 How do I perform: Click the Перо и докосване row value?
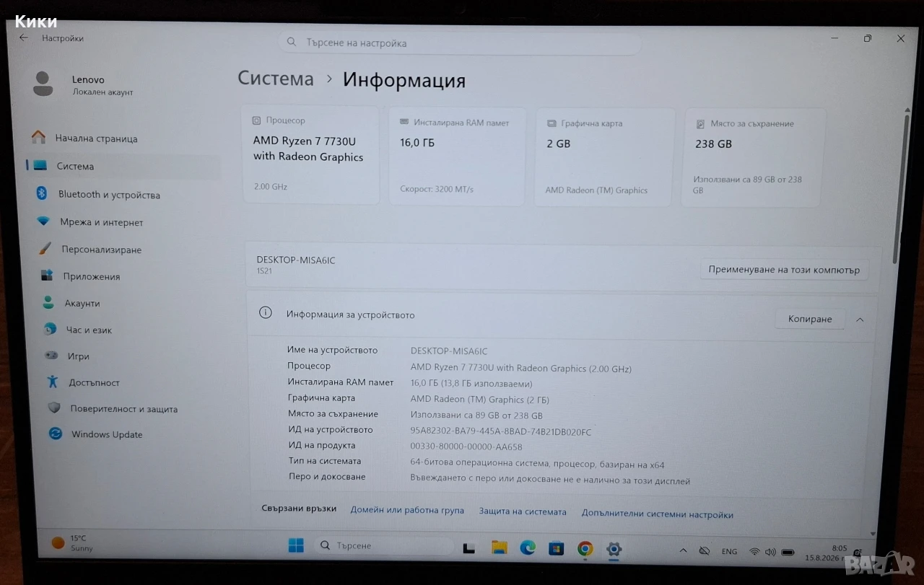click(x=550, y=480)
